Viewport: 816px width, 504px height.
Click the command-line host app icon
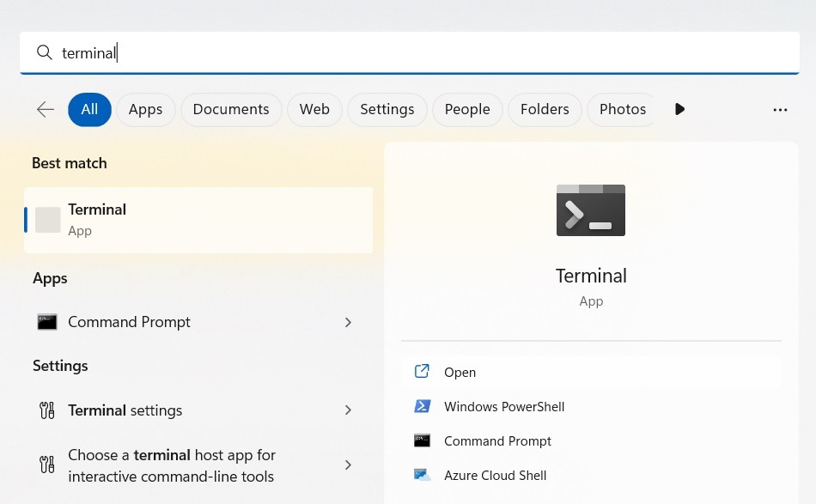click(47, 465)
